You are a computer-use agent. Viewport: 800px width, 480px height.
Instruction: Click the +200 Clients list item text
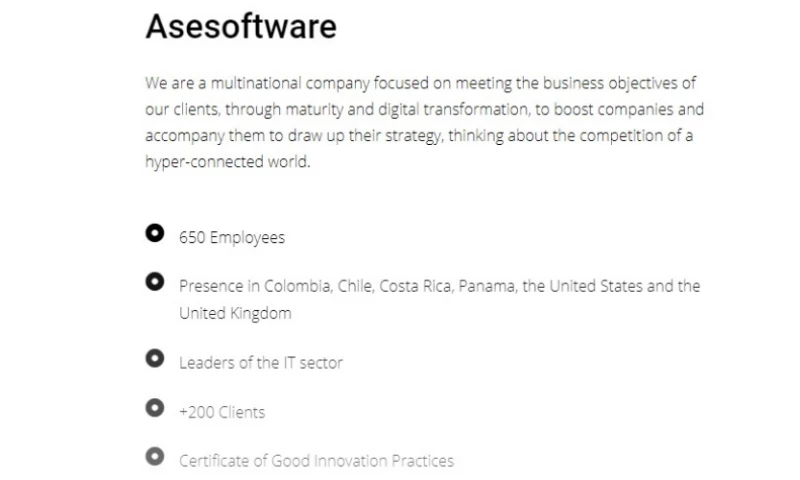click(x=222, y=412)
